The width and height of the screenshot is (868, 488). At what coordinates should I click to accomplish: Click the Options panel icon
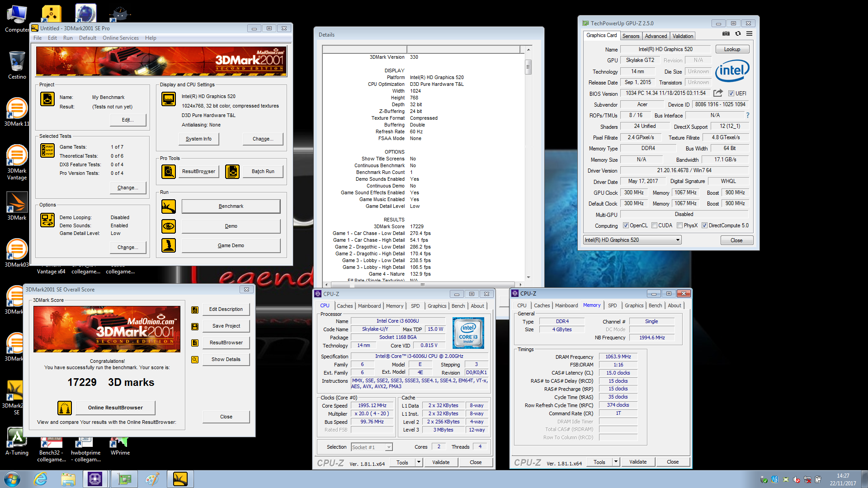pyautogui.click(x=47, y=220)
